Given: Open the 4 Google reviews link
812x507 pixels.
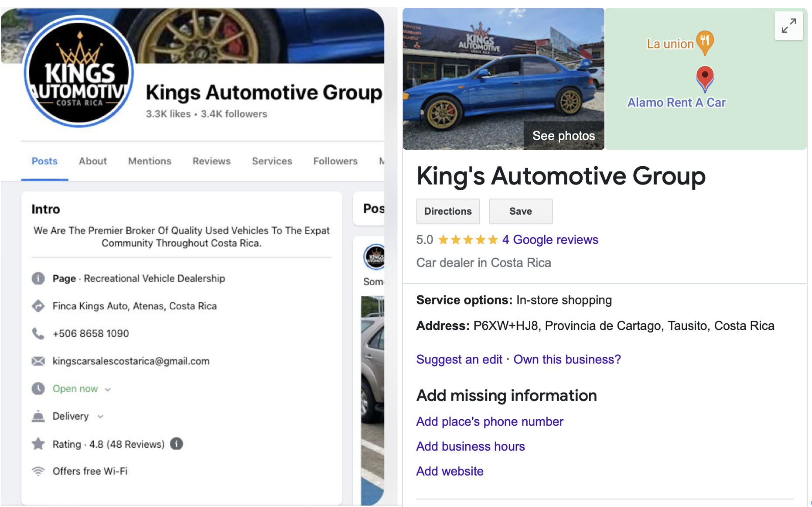Looking at the screenshot, I should coord(550,240).
